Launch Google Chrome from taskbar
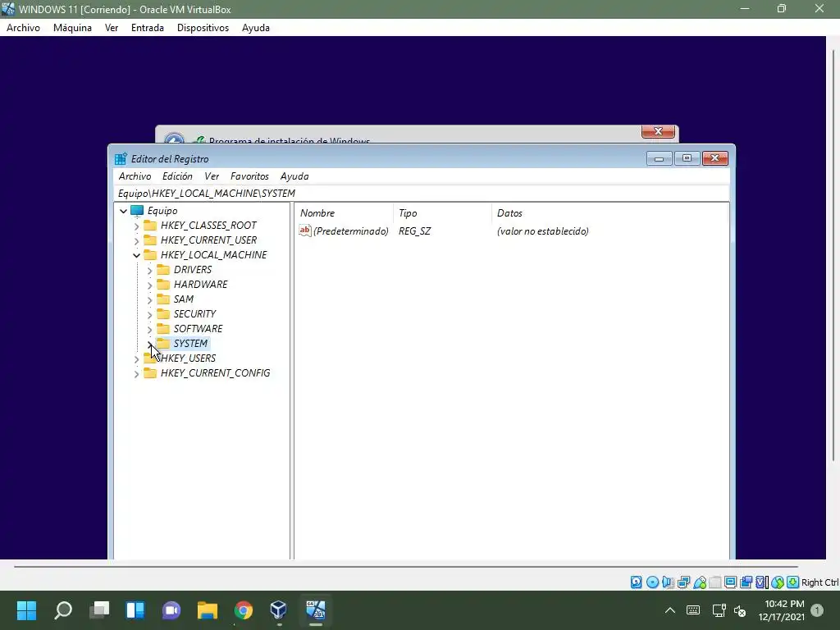Image resolution: width=840 pixels, height=630 pixels. tap(243, 610)
